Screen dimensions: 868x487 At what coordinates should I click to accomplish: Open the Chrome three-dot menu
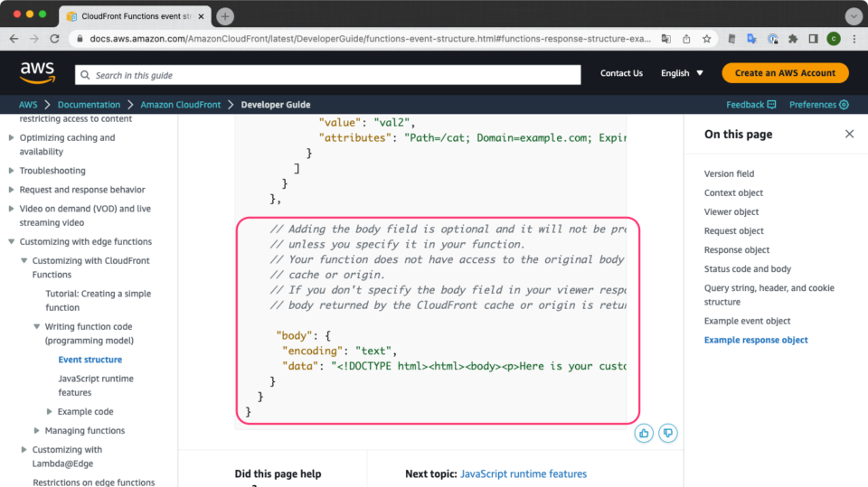point(854,39)
